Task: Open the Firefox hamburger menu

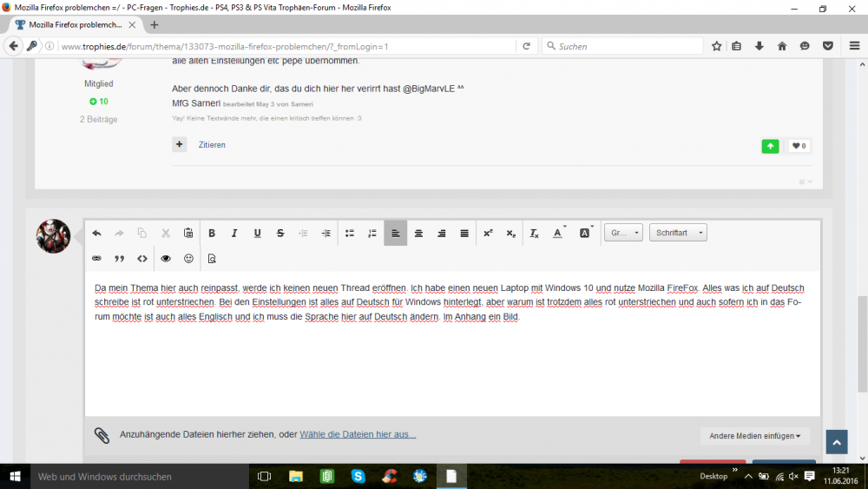Action: point(854,46)
